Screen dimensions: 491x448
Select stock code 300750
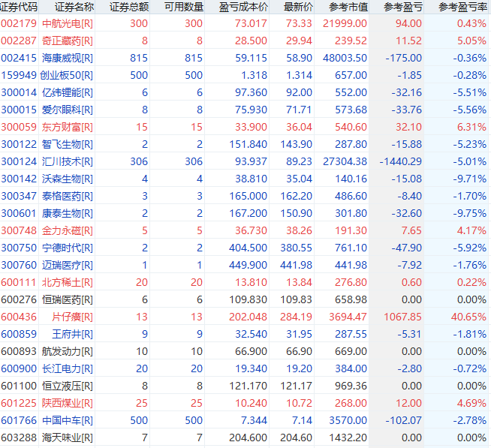pyautogui.click(x=19, y=248)
